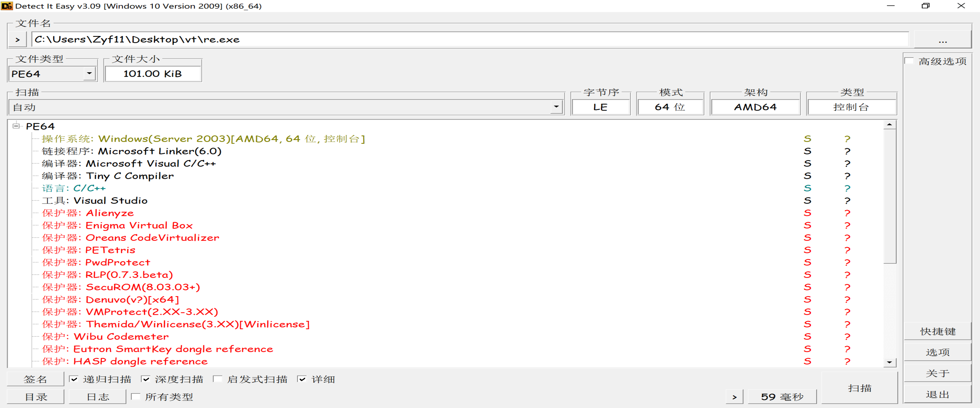Click the '>' button next to scan time
The height and width of the screenshot is (408, 980).
coord(734,397)
